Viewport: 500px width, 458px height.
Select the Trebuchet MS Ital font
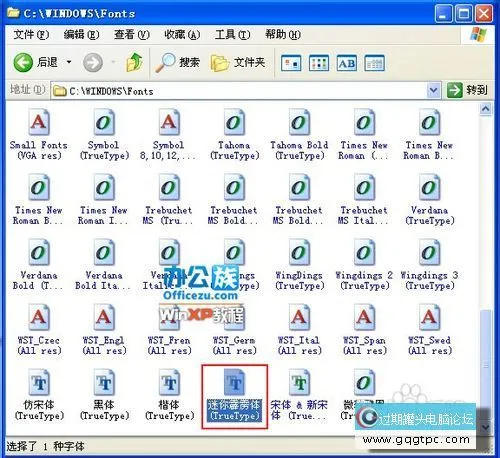pyautogui.click(x=364, y=200)
